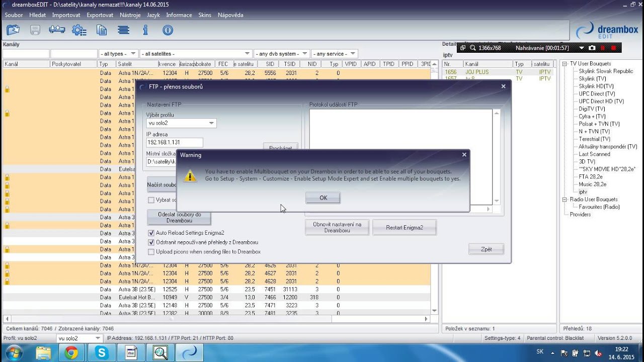The height and width of the screenshot is (362, 644).
Task: Click the recorder magnifier zoom icon
Action: 472,48
